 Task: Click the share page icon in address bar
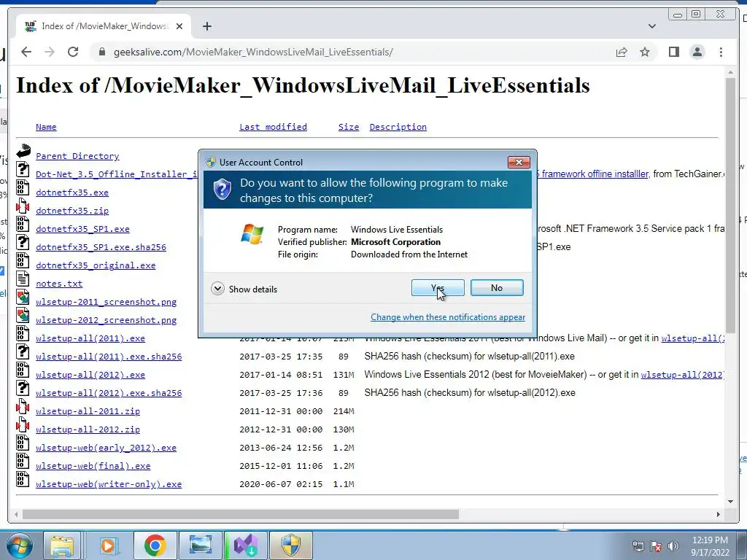(622, 52)
